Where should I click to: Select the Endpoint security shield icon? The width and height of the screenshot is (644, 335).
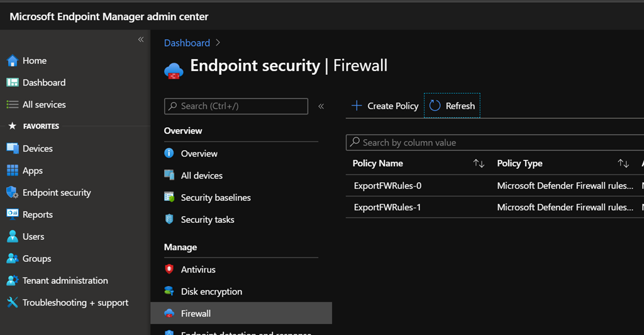13,193
